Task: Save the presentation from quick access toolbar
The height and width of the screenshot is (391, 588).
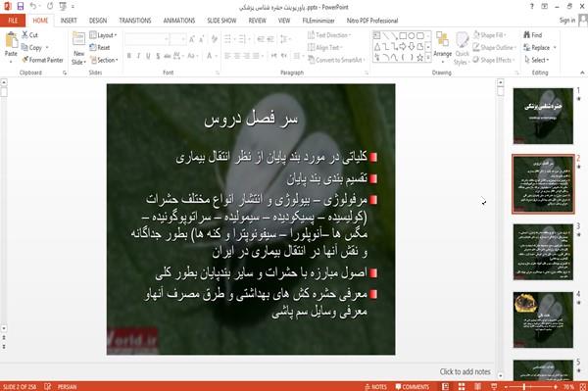Action: 21,6
